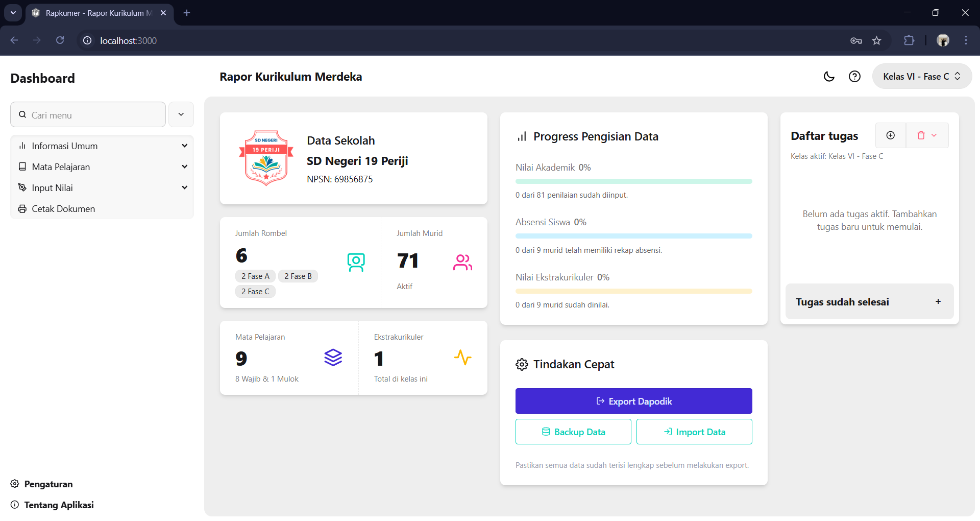Expand the Tugas sudah selesai section
This screenshot has height=521, width=980.
tap(869, 302)
